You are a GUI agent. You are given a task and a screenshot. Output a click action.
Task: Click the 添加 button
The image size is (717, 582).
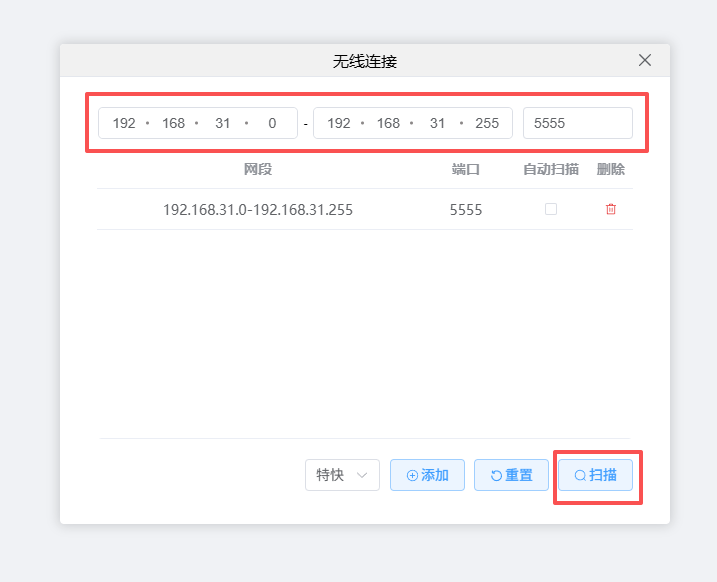pyautogui.click(x=427, y=475)
